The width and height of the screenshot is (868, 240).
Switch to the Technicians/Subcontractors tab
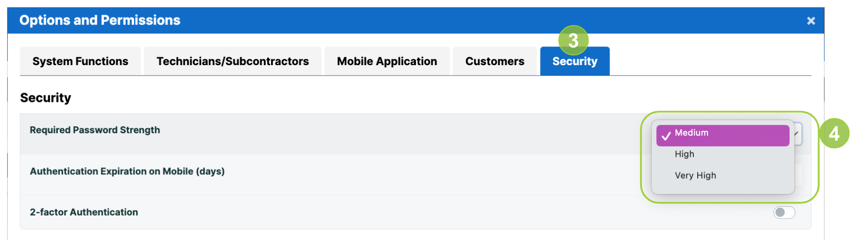pyautogui.click(x=232, y=61)
